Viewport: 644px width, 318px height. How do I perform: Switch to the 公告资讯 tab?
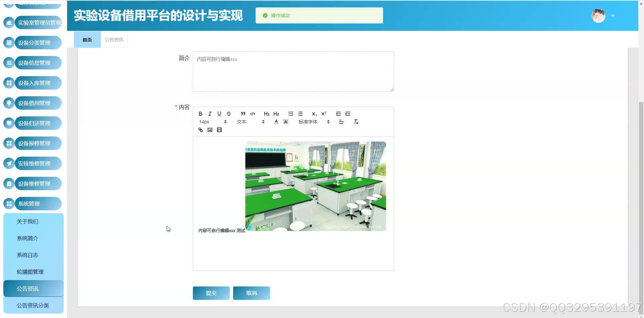pyautogui.click(x=114, y=39)
